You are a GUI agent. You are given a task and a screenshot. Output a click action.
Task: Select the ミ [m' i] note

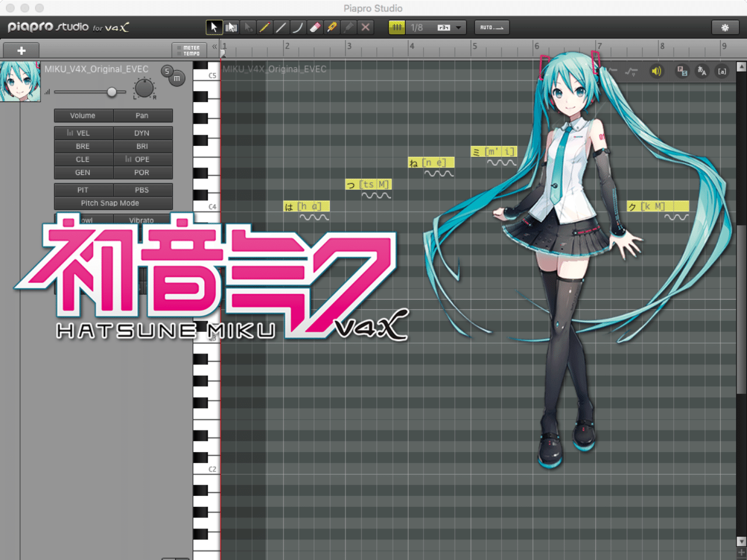[494, 152]
